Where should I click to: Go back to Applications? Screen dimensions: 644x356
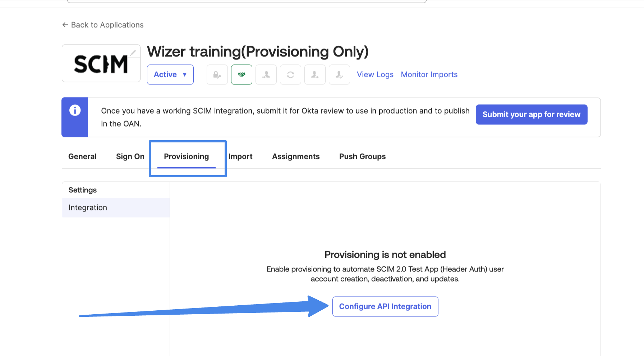pos(103,25)
